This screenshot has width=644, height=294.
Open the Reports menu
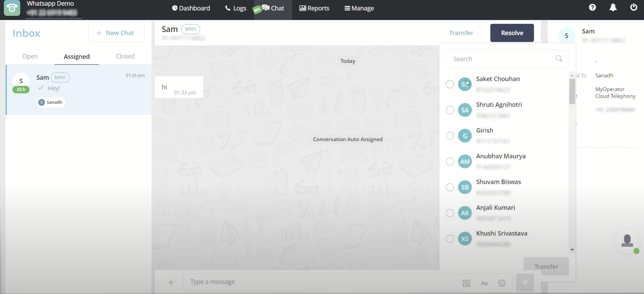(x=314, y=8)
